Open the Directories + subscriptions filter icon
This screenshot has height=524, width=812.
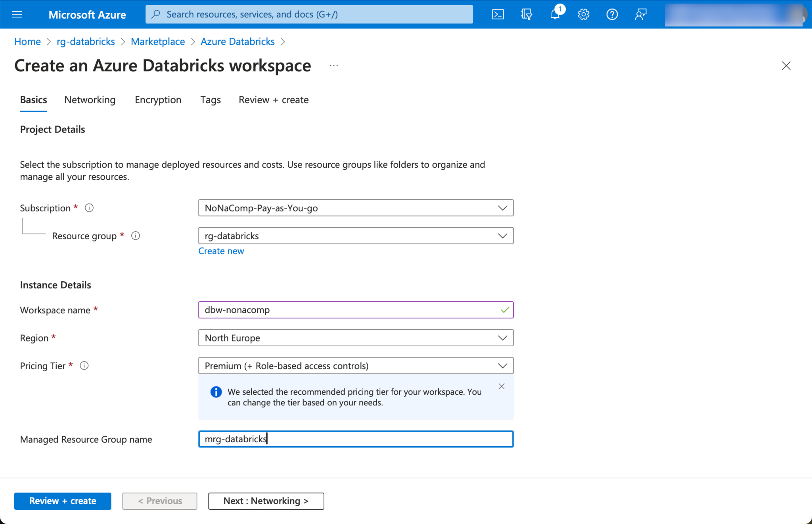[526, 15]
